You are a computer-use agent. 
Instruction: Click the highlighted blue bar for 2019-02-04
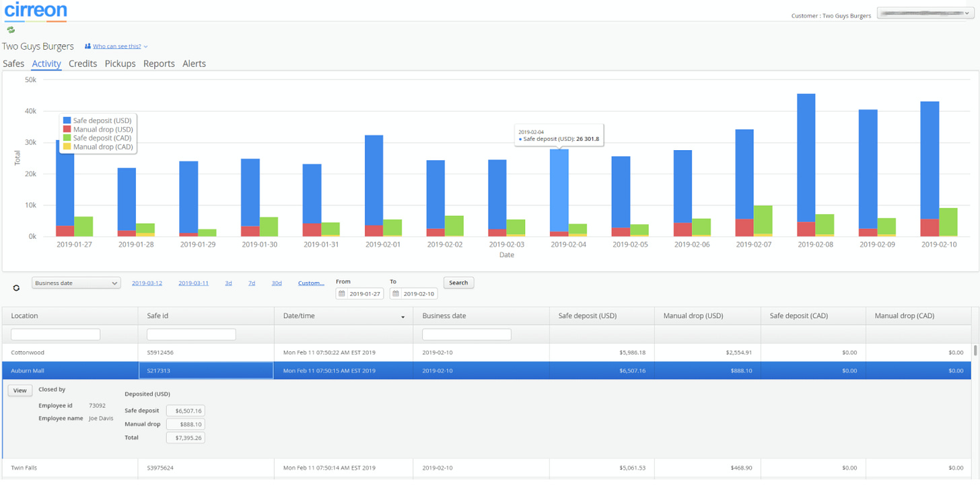click(559, 190)
